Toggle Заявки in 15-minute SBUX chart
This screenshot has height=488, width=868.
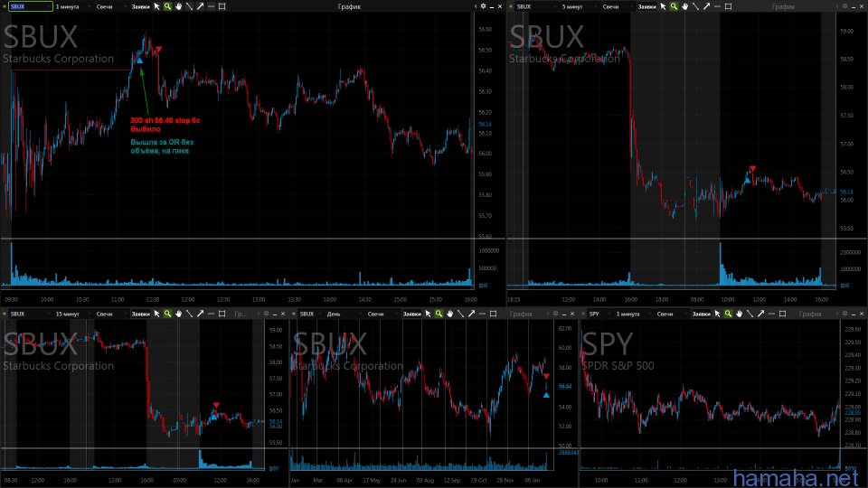(141, 314)
